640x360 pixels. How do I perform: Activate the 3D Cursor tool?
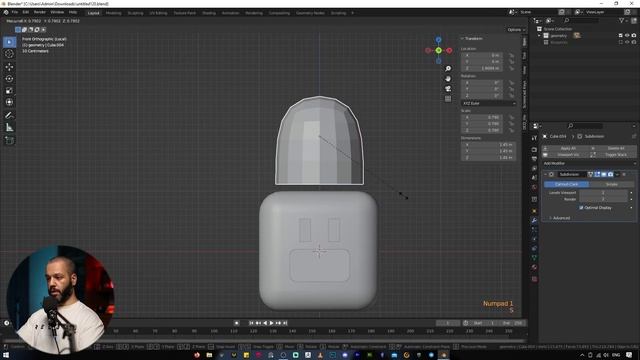[x=9, y=54]
